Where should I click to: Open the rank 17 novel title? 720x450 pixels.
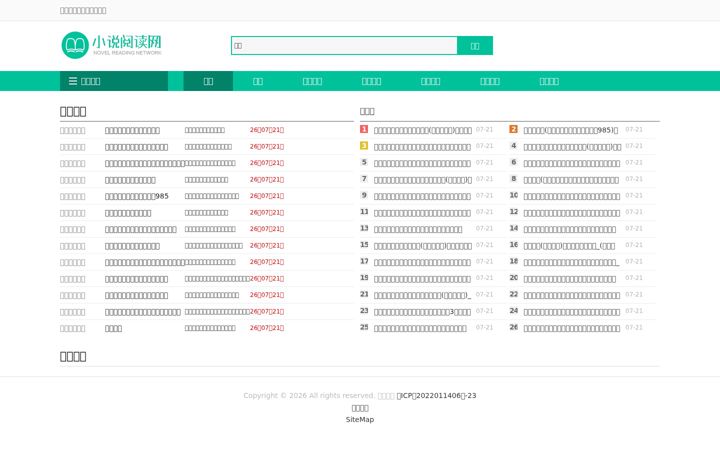(x=422, y=263)
